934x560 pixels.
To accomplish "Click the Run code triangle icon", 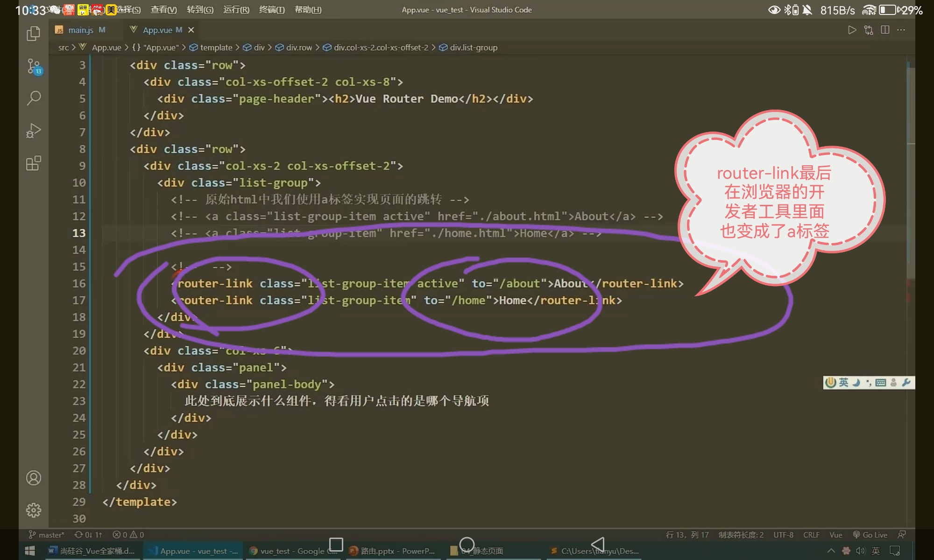I will tap(852, 30).
